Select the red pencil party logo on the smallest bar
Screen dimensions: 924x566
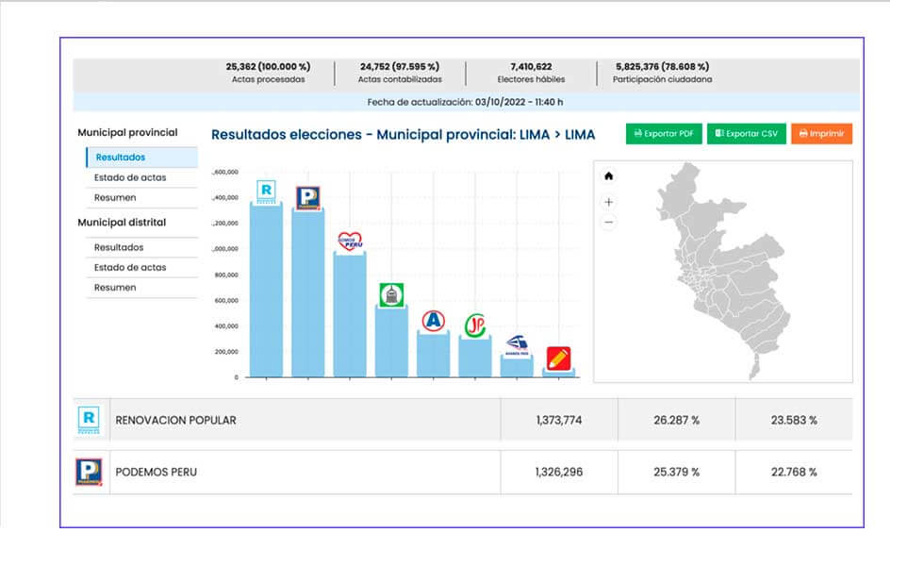(555, 356)
